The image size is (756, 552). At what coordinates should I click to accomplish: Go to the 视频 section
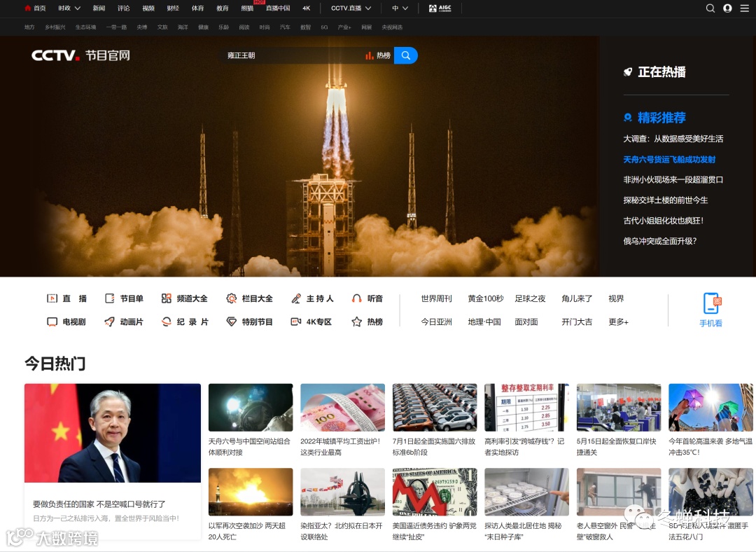148,8
